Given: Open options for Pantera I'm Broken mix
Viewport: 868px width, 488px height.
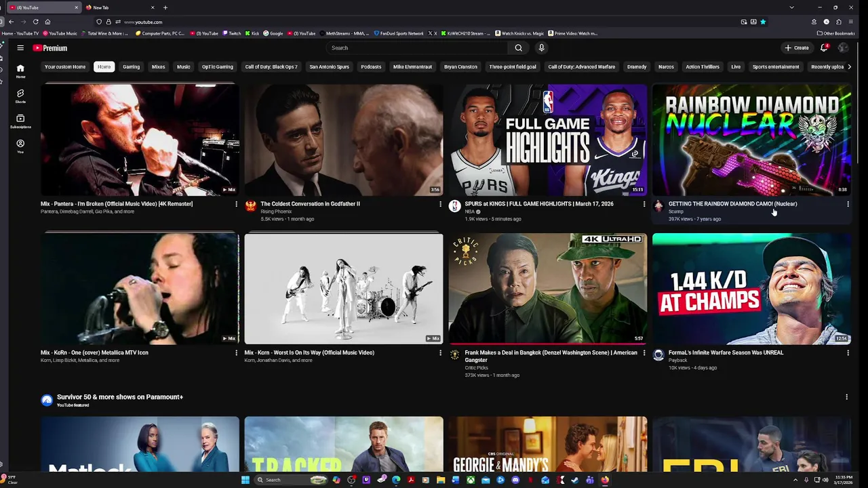Looking at the screenshot, I should (x=236, y=204).
